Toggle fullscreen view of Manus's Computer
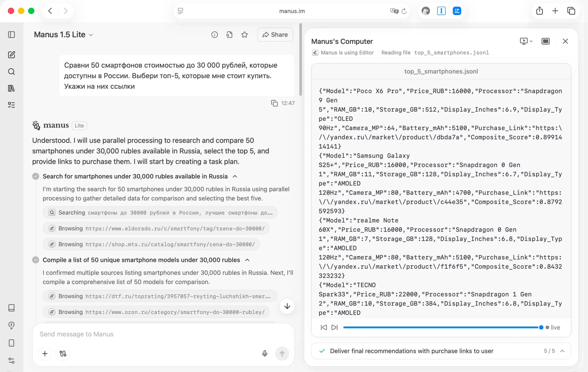 click(x=546, y=41)
